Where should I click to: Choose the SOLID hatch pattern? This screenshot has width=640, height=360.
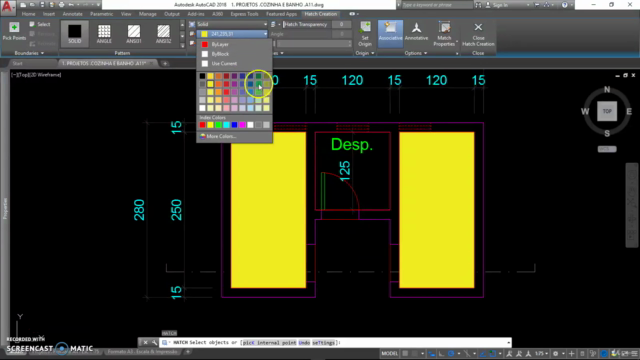point(74,34)
